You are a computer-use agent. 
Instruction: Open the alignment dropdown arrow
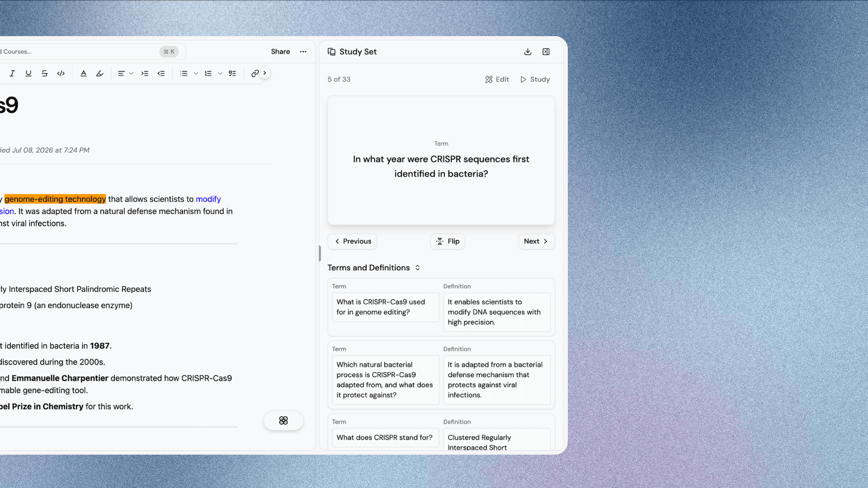(131, 73)
